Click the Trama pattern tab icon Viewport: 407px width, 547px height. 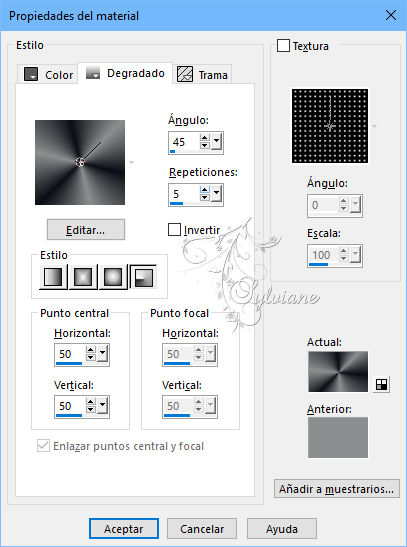[x=184, y=74]
